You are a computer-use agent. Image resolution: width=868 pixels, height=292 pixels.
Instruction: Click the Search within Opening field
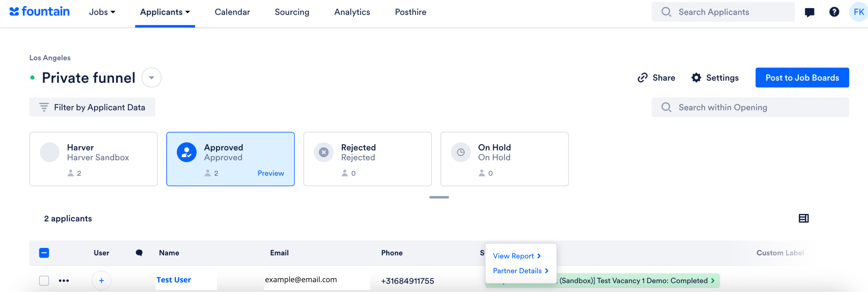(750, 107)
